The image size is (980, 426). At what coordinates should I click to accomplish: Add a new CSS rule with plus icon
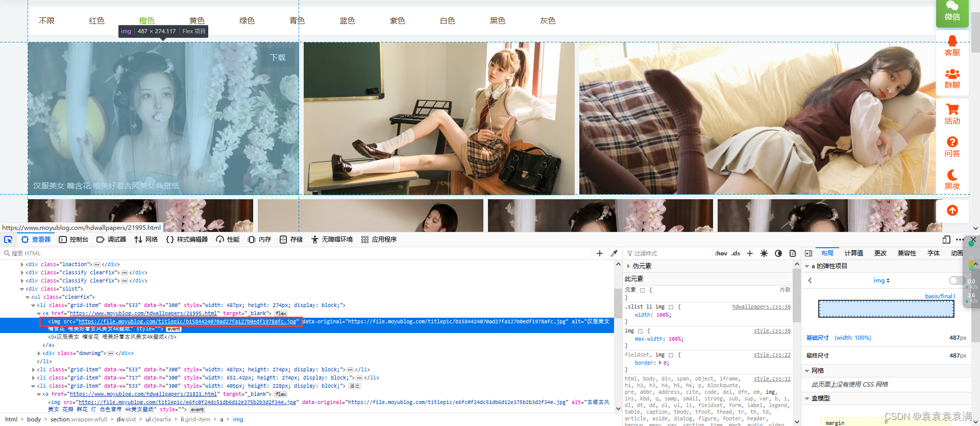pyautogui.click(x=750, y=253)
